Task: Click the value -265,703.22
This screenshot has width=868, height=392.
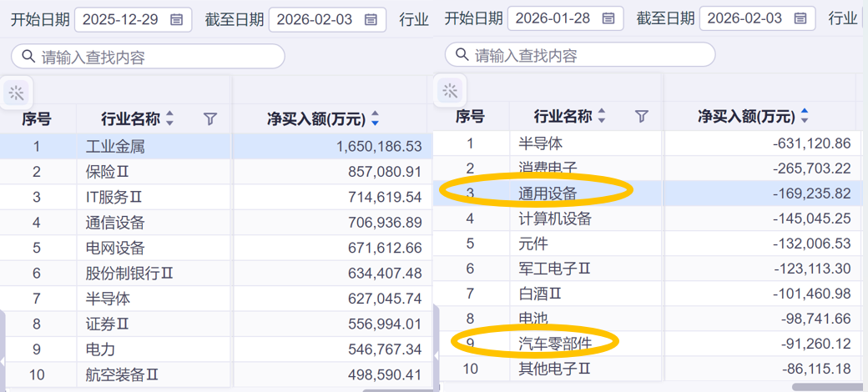Action: (812, 168)
